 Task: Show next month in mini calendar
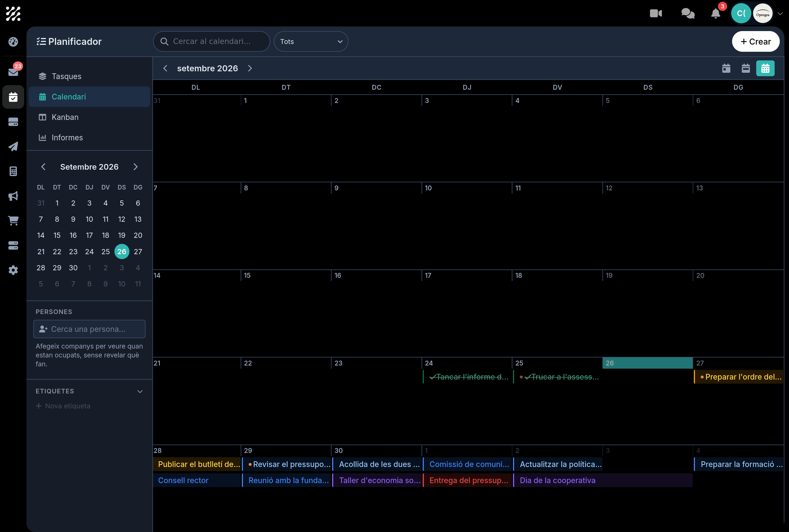135,167
